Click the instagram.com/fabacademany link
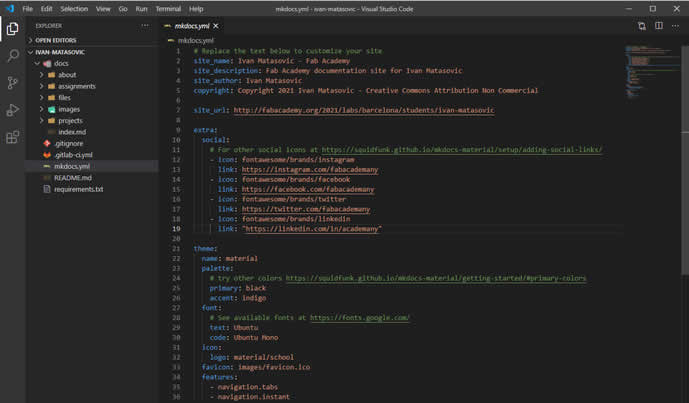Viewport: 689px width, 403px height. [310, 170]
